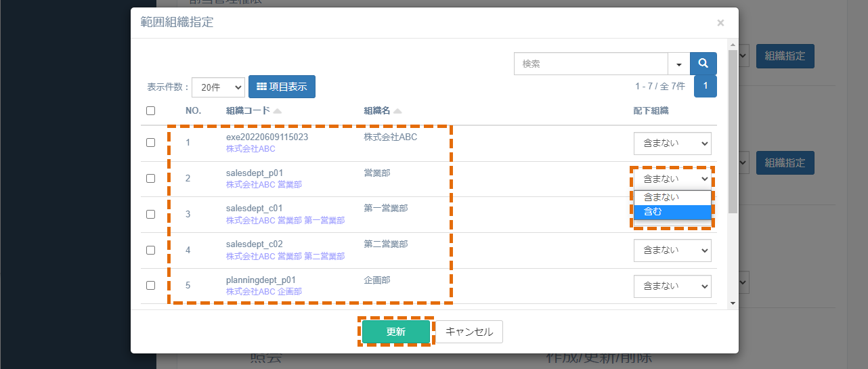
Task: Check the row for 株式会社ABC
Action: click(x=151, y=143)
